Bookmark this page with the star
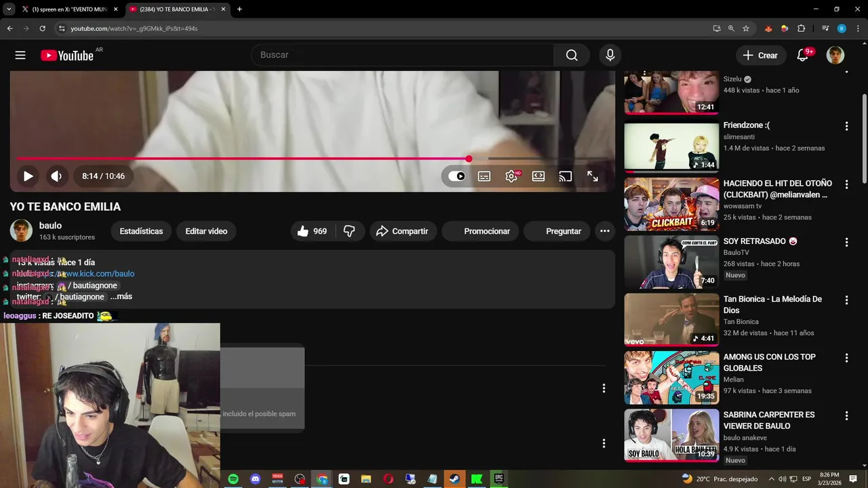868x488 pixels. (746, 28)
